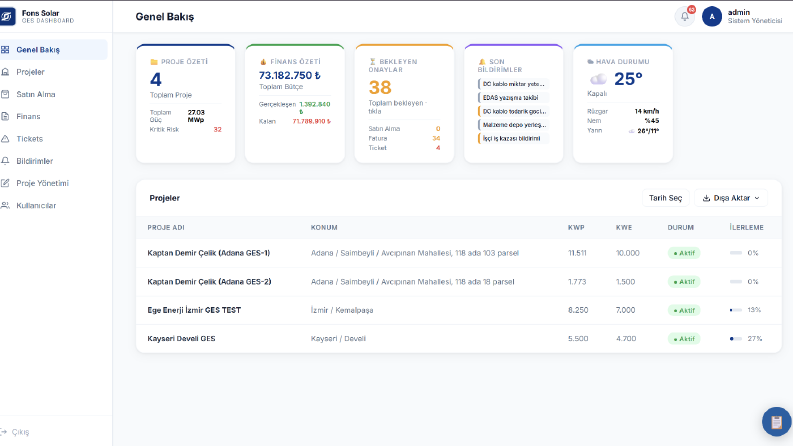The width and height of the screenshot is (793, 446).
Task: Click the KONUM column header
Action: pyautogui.click(x=324, y=228)
